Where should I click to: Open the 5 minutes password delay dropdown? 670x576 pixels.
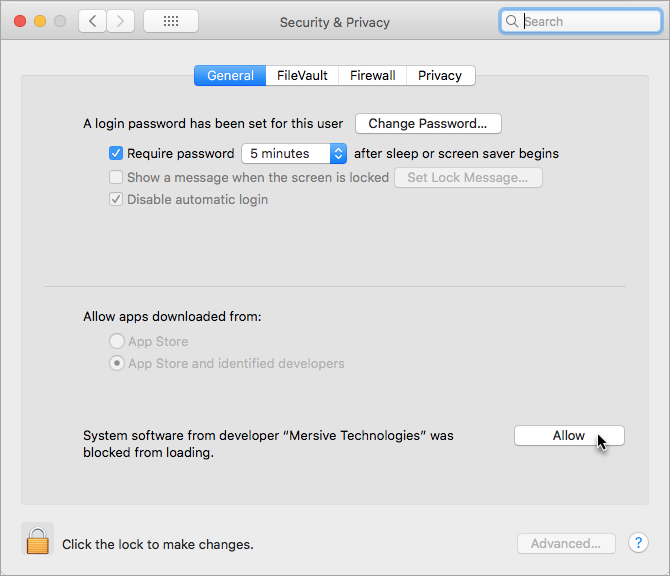click(294, 153)
